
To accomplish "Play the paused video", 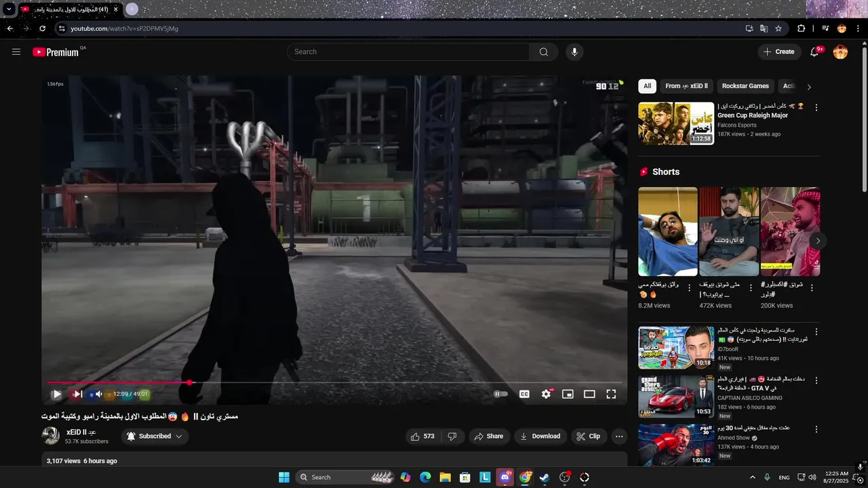I will point(57,394).
